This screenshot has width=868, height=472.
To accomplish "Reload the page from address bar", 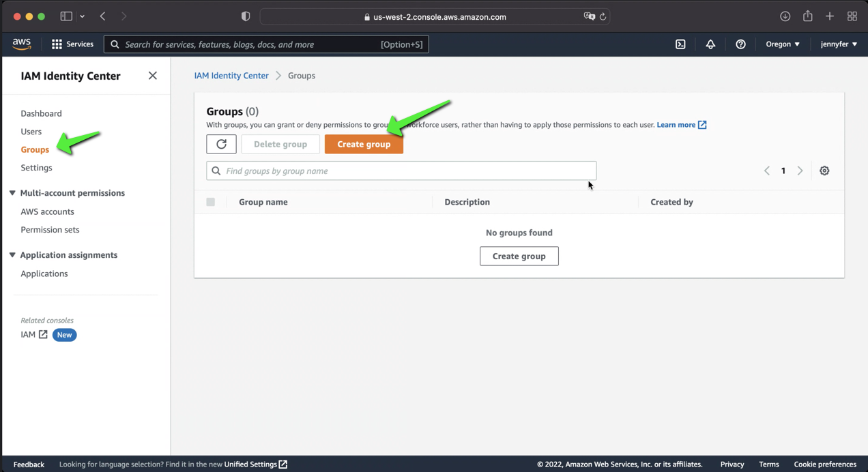I will click(x=603, y=16).
